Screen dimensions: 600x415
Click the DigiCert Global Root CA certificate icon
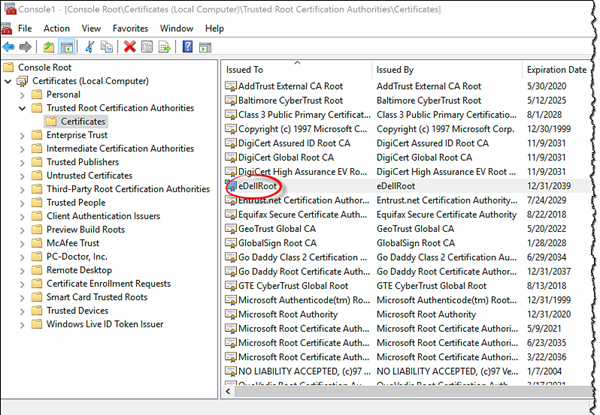(231, 158)
